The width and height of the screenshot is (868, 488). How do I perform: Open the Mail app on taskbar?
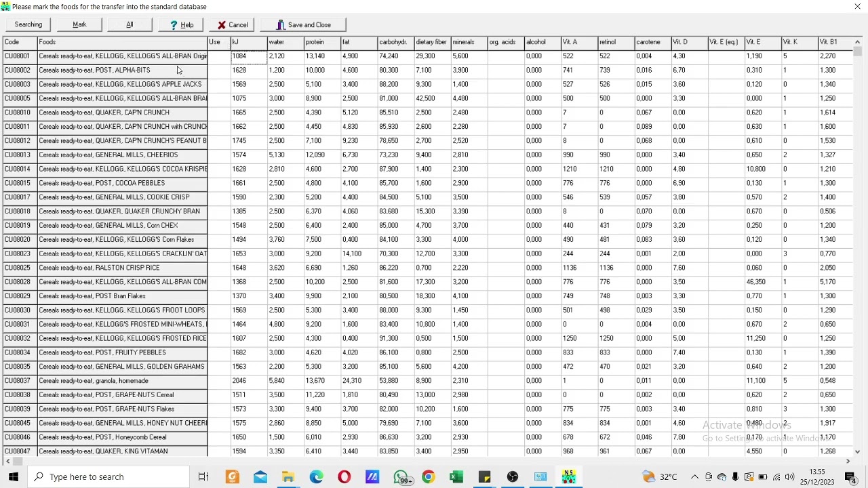pyautogui.click(x=260, y=476)
